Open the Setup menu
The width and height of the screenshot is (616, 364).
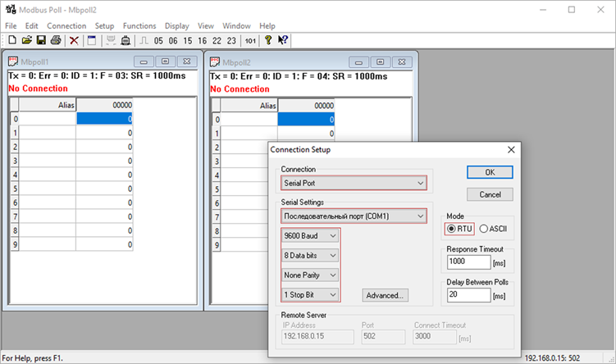pyautogui.click(x=104, y=26)
